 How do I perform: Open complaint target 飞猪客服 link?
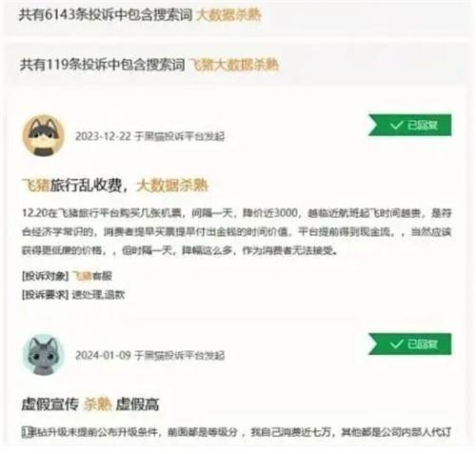tap(92, 276)
